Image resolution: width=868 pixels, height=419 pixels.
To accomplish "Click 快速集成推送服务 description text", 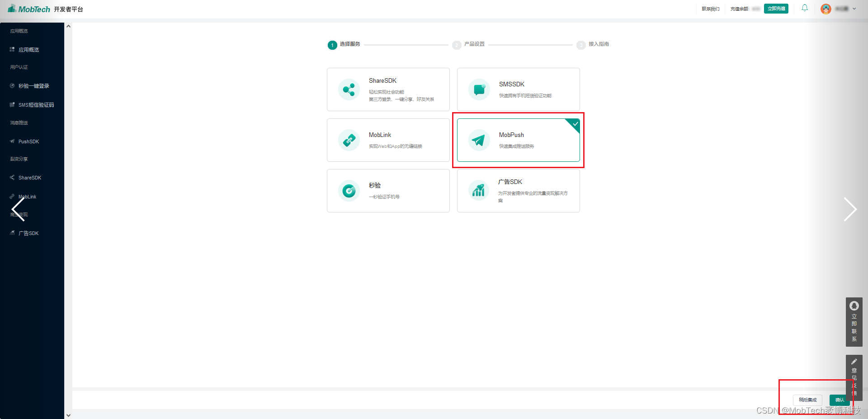I will pyautogui.click(x=517, y=146).
